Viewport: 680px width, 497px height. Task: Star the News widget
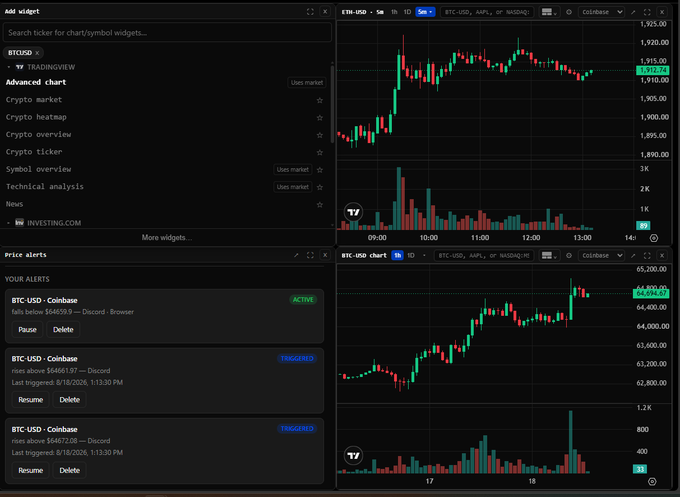pyautogui.click(x=320, y=204)
